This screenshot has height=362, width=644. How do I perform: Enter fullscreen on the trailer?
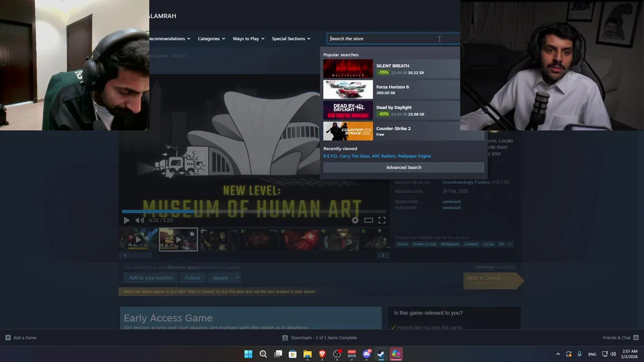(x=382, y=220)
